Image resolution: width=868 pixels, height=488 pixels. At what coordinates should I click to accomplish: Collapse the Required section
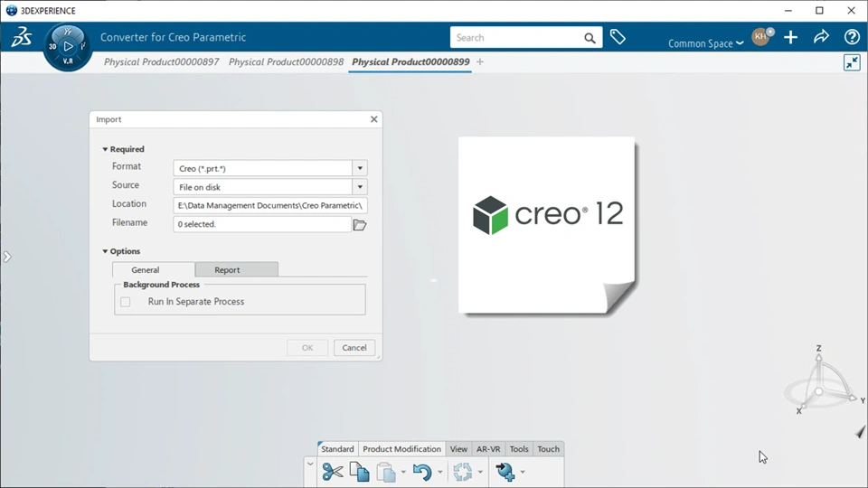[x=105, y=149]
